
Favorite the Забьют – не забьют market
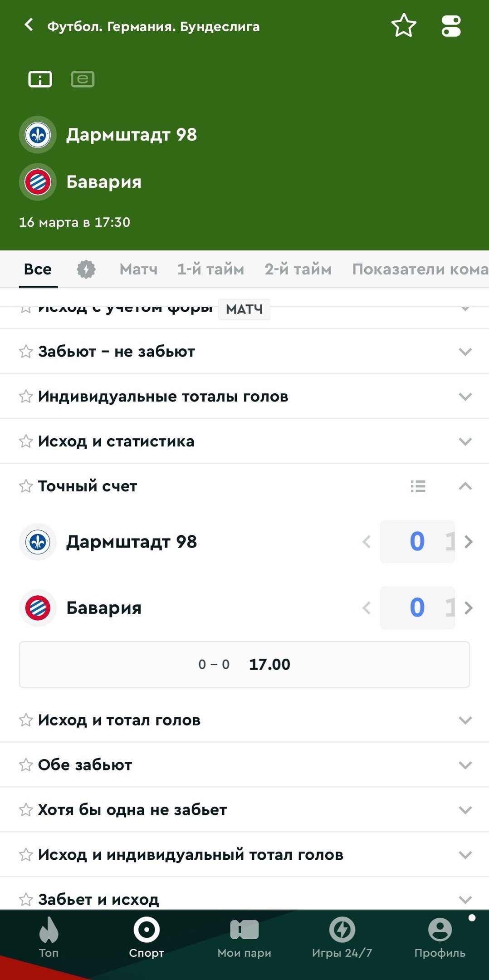tap(26, 352)
